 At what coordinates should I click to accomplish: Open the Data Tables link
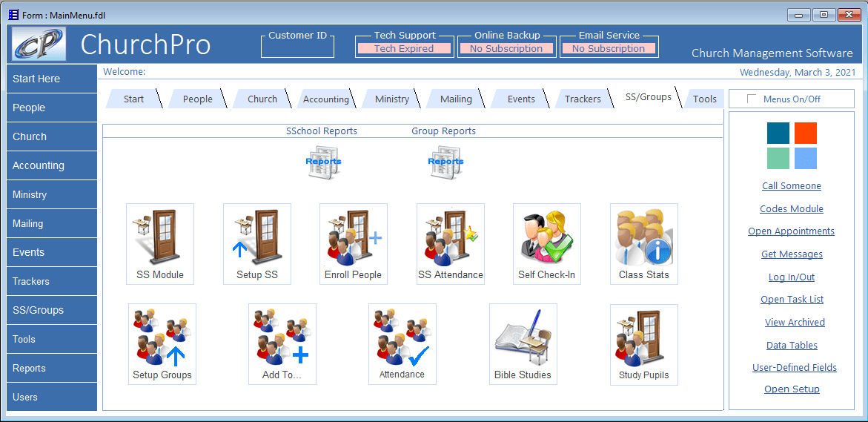pos(792,345)
